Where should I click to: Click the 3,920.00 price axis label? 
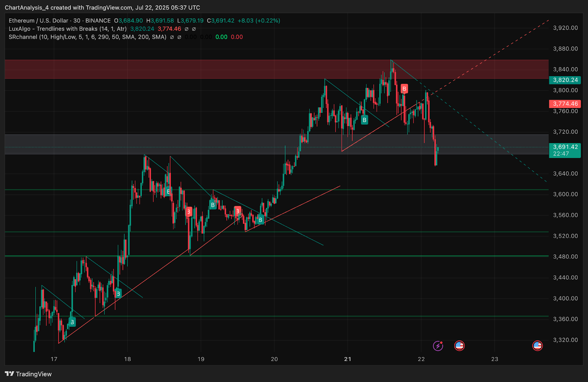[565, 28]
